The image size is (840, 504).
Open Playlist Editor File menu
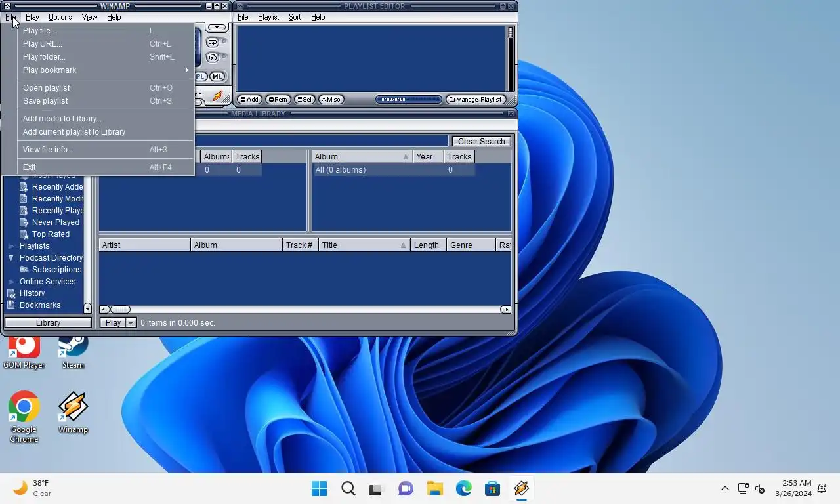pyautogui.click(x=243, y=17)
